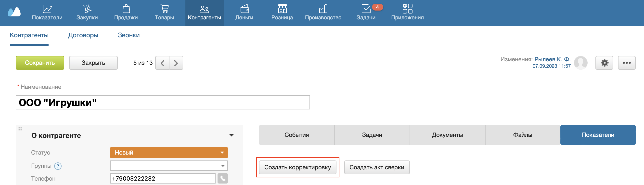Go to previous counterparty arrow
Viewport: 644px width, 185px height.
162,63
